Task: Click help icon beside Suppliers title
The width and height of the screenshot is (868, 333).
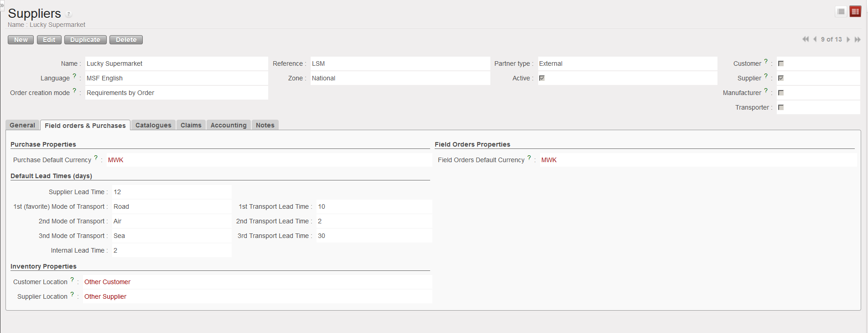Action: coord(69,14)
